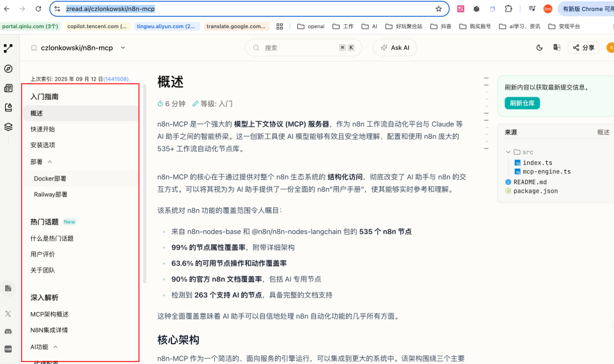Open the stacked layers icon in left rail
The height and width of the screenshot is (364, 614).
click(8, 127)
